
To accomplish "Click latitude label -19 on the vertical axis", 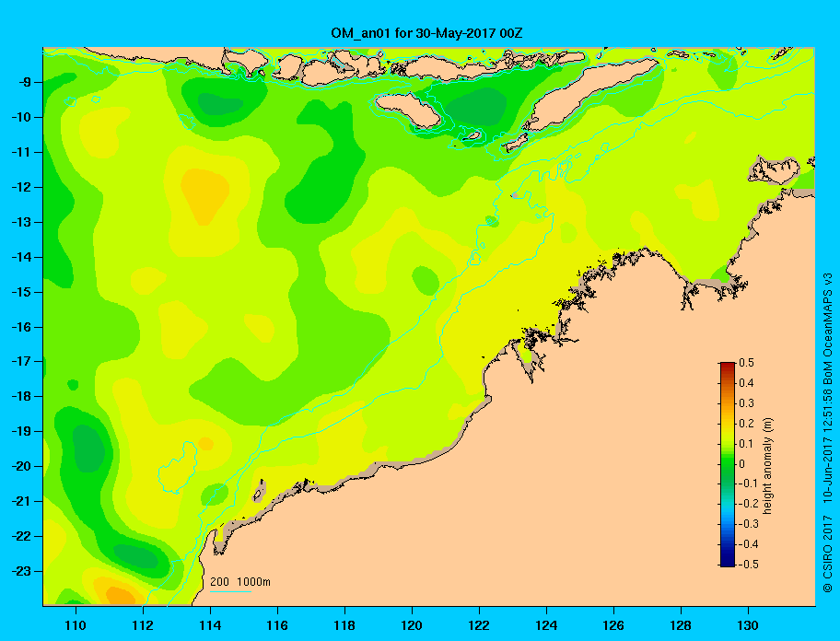I will [21, 431].
